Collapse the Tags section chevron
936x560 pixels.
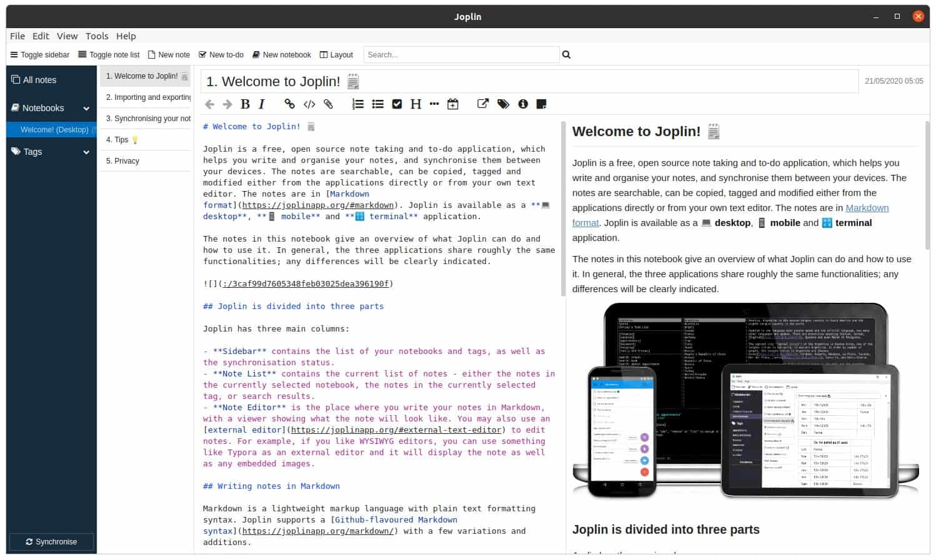(86, 152)
